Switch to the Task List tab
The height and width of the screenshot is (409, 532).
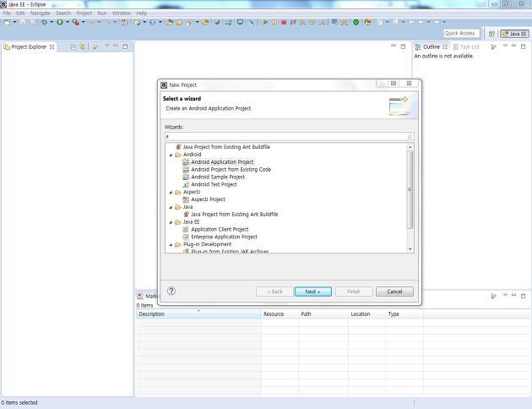click(466, 46)
